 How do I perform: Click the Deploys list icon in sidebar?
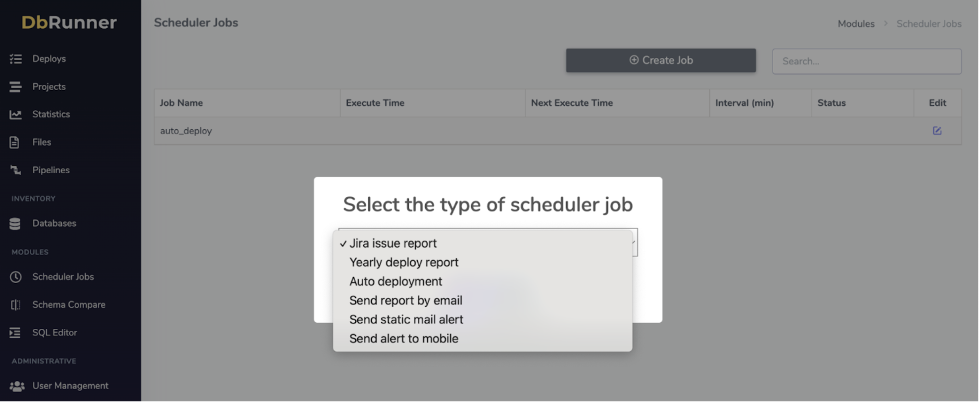16,59
